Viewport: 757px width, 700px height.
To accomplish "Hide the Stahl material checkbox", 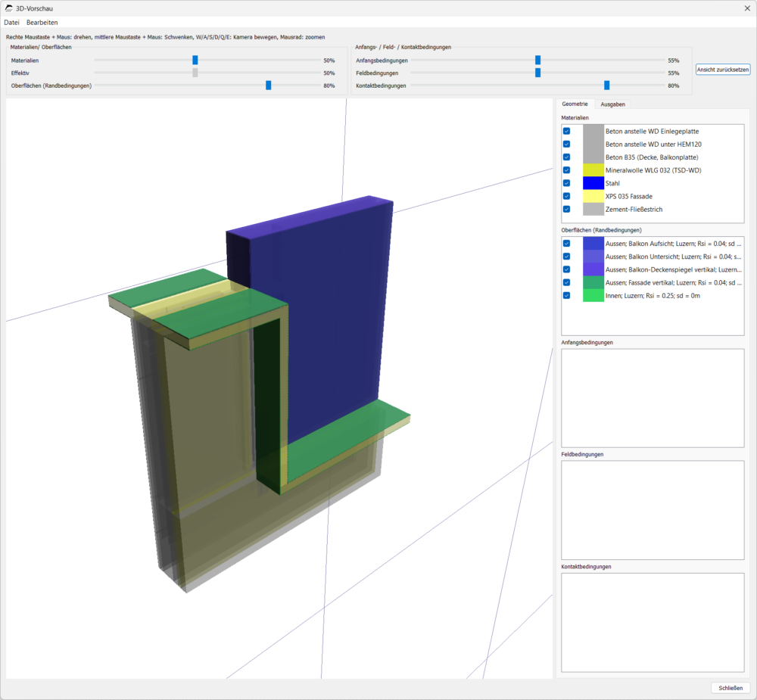I will (567, 183).
